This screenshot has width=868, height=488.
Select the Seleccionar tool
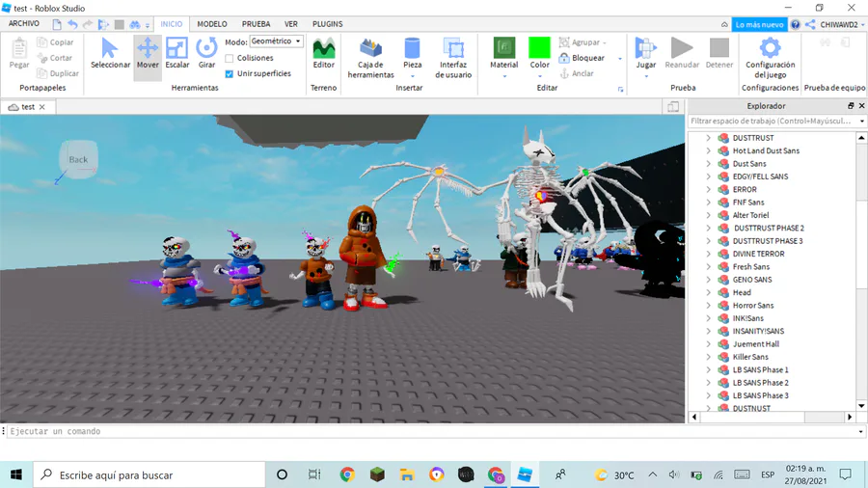pos(110,54)
